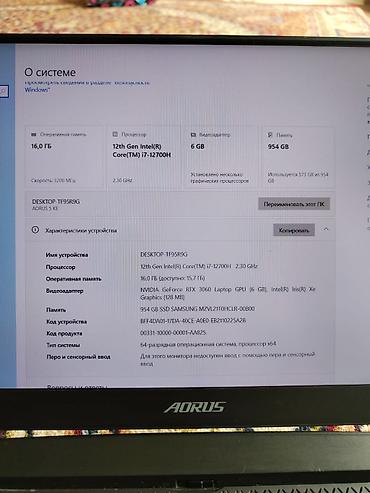Click the 12th Gen Intel Core i7-12700H card text
The width and height of the screenshot is (370, 493).
pos(142,151)
